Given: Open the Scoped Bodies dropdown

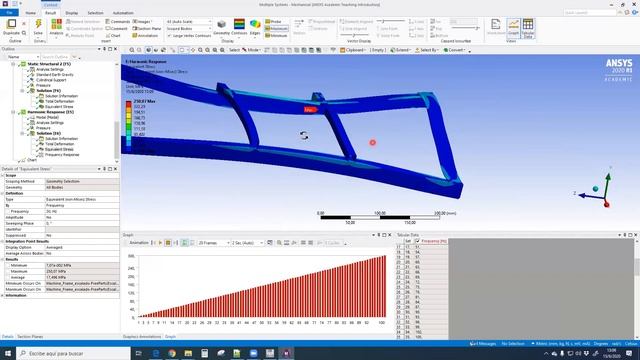Looking at the screenshot, I should (189, 29).
